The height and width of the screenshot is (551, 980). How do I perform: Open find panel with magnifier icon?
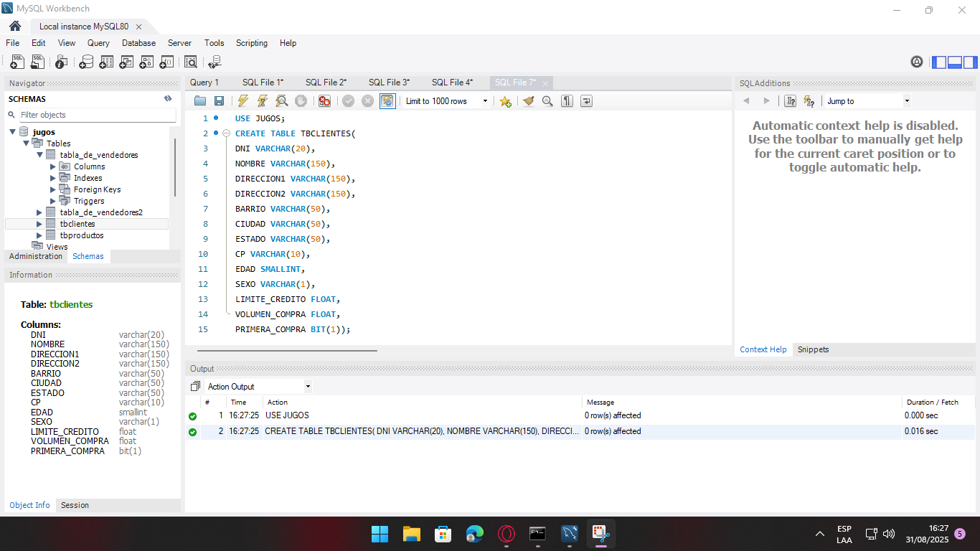547,101
